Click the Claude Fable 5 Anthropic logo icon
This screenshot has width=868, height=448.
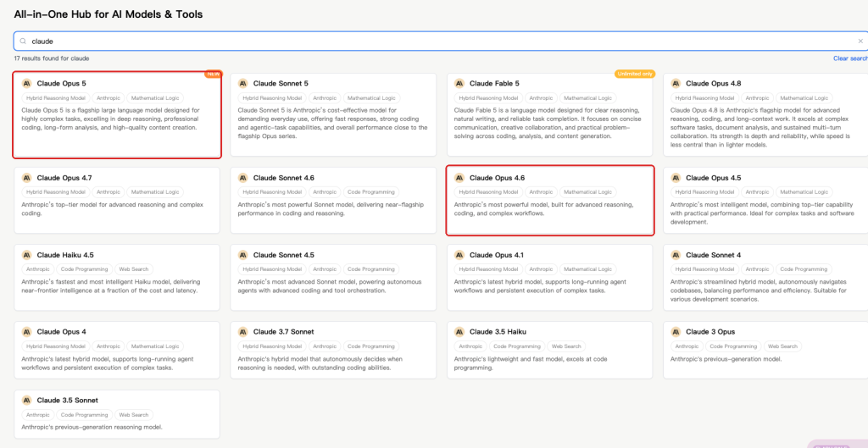pos(459,84)
